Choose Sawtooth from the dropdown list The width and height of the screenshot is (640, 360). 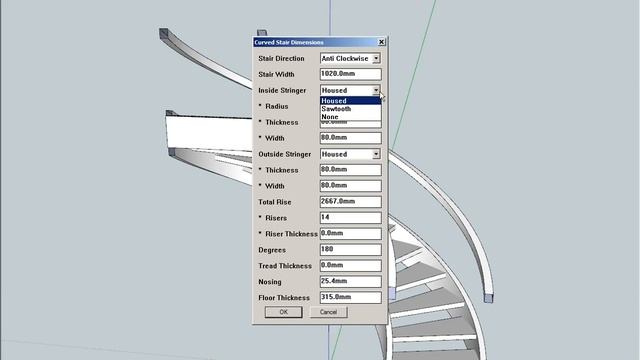[x=351, y=109]
